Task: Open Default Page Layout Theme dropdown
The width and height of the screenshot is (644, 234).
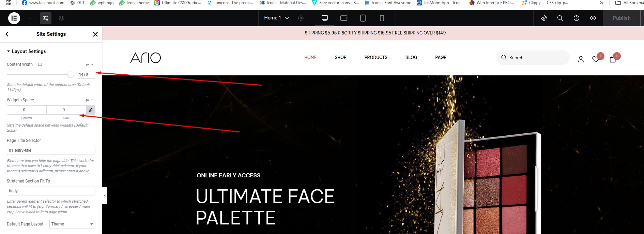Action: pyautogui.click(x=72, y=224)
